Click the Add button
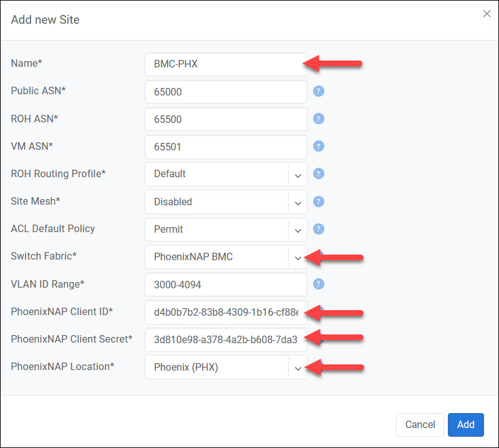This screenshot has width=499, height=448. (x=465, y=425)
